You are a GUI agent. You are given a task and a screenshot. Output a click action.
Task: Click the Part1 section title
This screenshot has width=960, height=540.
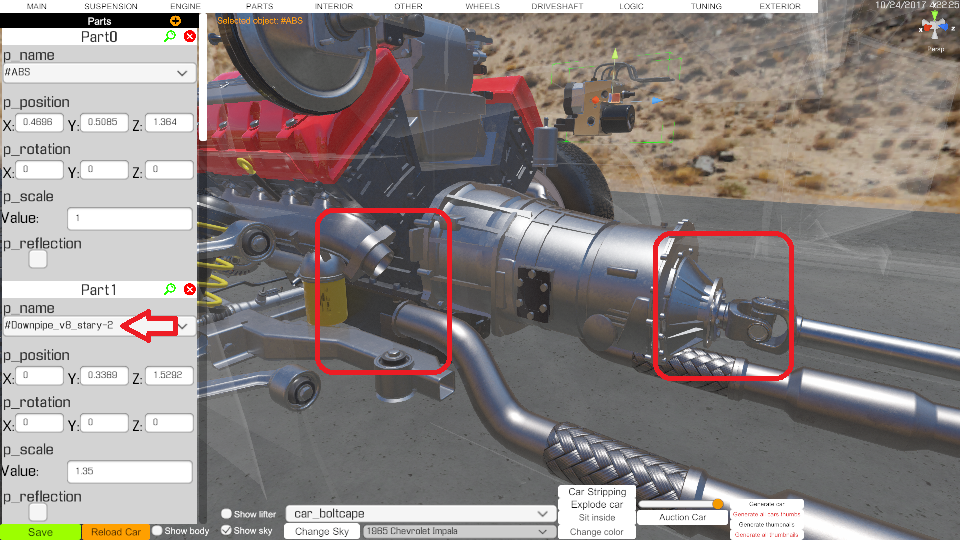pos(99,290)
